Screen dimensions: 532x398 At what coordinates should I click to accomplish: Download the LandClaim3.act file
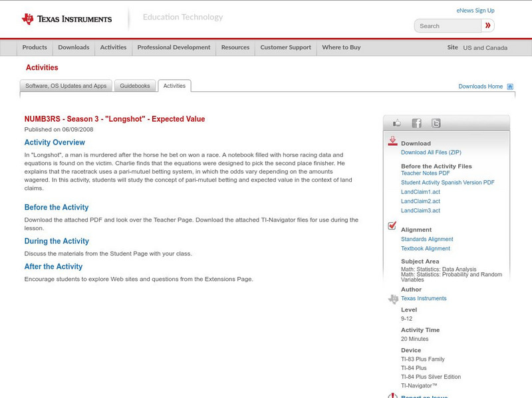click(420, 210)
